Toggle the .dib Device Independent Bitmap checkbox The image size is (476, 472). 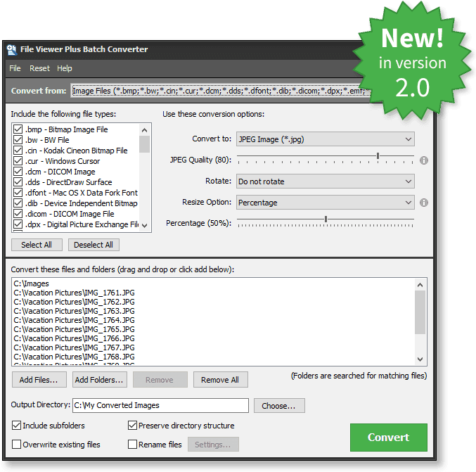[x=18, y=203]
